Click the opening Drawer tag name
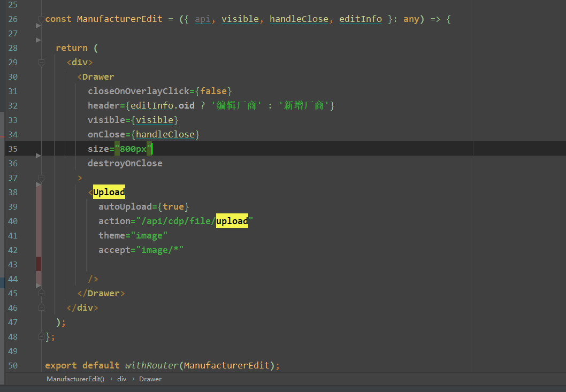 tap(98, 76)
